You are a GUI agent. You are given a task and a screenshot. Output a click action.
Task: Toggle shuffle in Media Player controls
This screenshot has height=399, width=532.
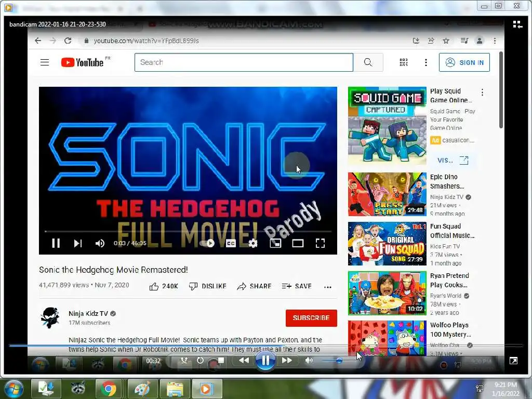184,361
